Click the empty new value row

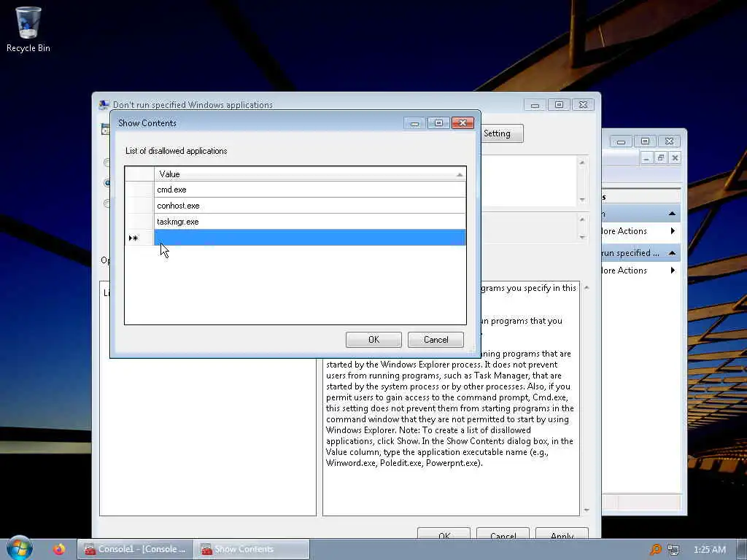(x=309, y=238)
